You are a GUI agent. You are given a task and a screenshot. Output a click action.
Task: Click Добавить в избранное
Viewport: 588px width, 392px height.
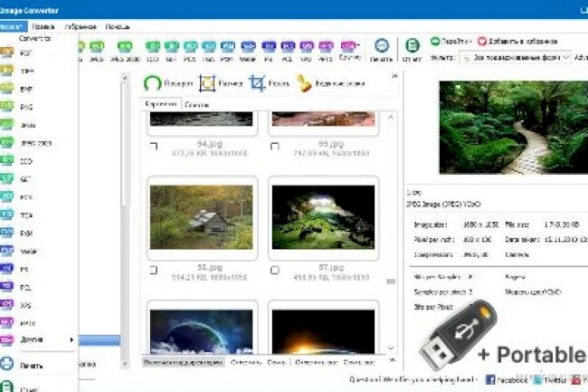coord(517,42)
